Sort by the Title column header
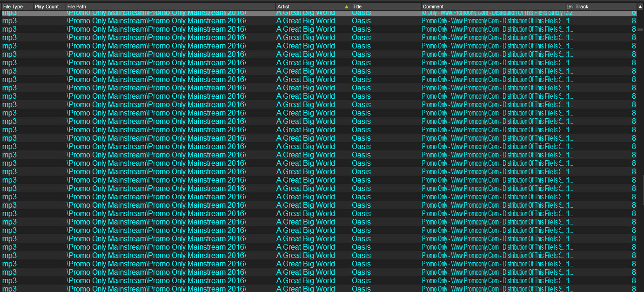The width and height of the screenshot is (644, 292). [386, 7]
